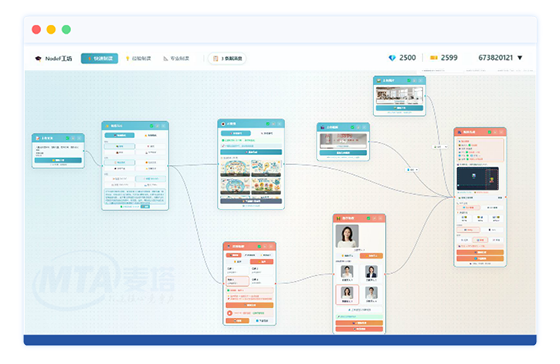560x364 pixels.
Task: Open the bottom-right flowers illustration thumbnail
Action: click(x=266, y=186)
